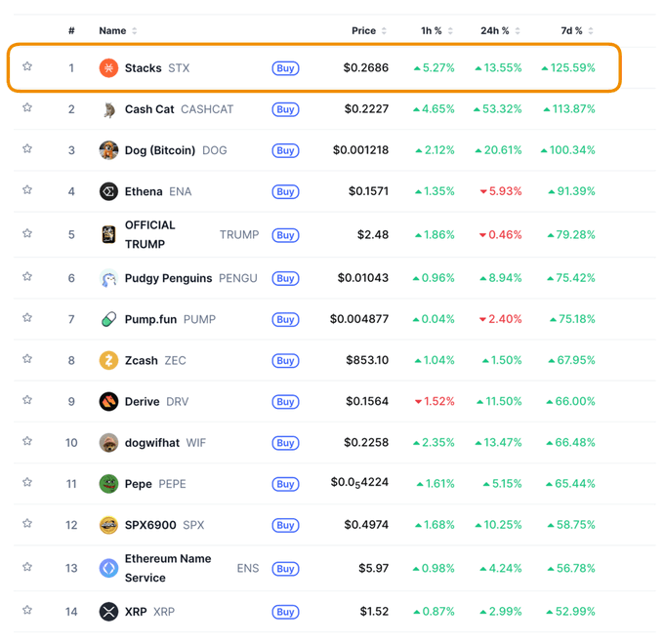
Task: Favorite Ethereum Name Service with star
Action: [x=27, y=567]
